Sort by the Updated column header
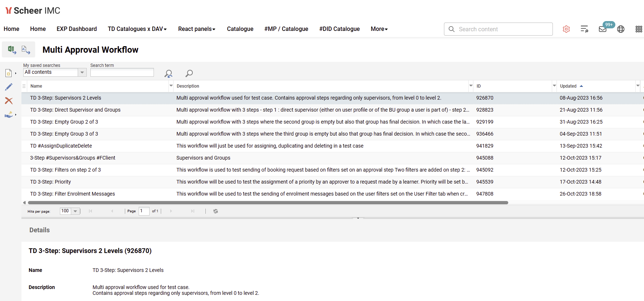 coord(568,86)
